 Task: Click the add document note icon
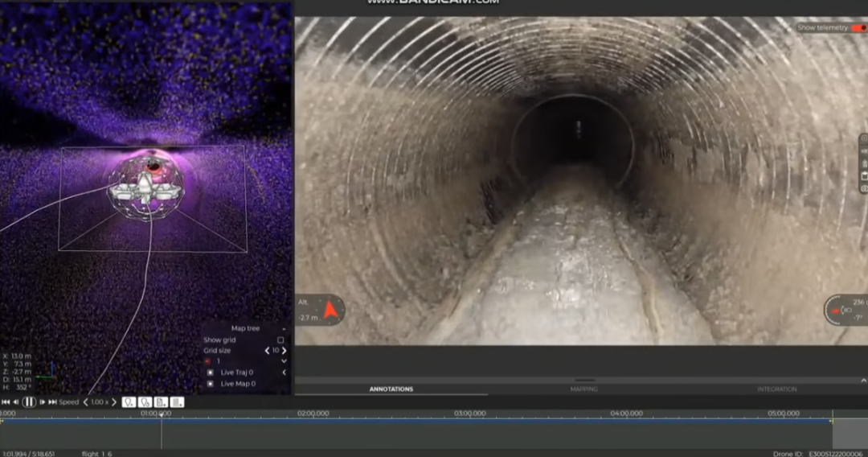pos(162,401)
